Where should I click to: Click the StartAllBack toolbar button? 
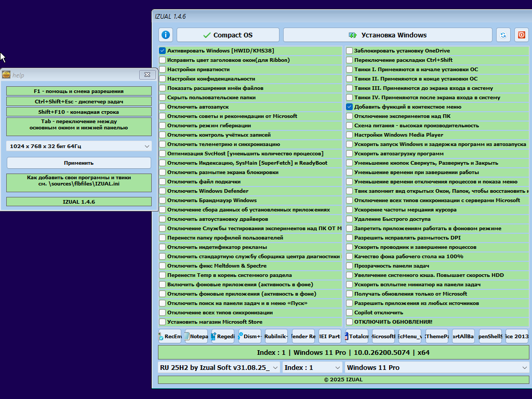[463, 336]
